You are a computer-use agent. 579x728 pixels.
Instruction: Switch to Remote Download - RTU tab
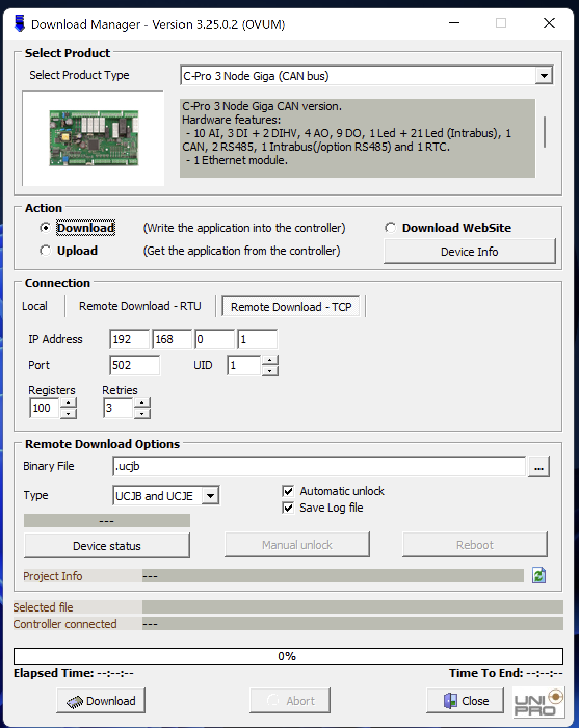(140, 306)
